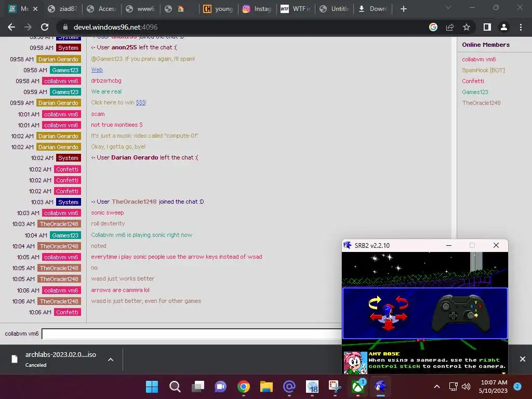Minimize the SRB2 v2.2.10 window
The height and width of the screenshot is (399, 532).
[448, 245]
